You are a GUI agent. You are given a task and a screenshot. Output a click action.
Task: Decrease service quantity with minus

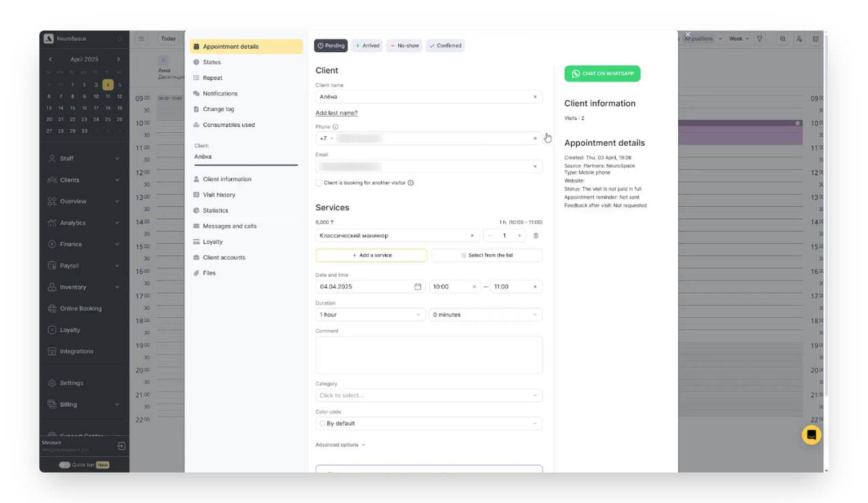click(x=490, y=236)
